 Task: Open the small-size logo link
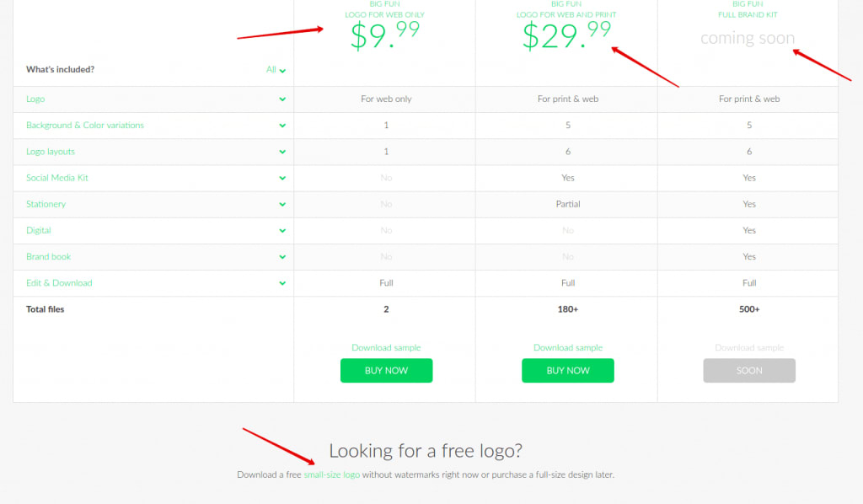click(x=332, y=475)
